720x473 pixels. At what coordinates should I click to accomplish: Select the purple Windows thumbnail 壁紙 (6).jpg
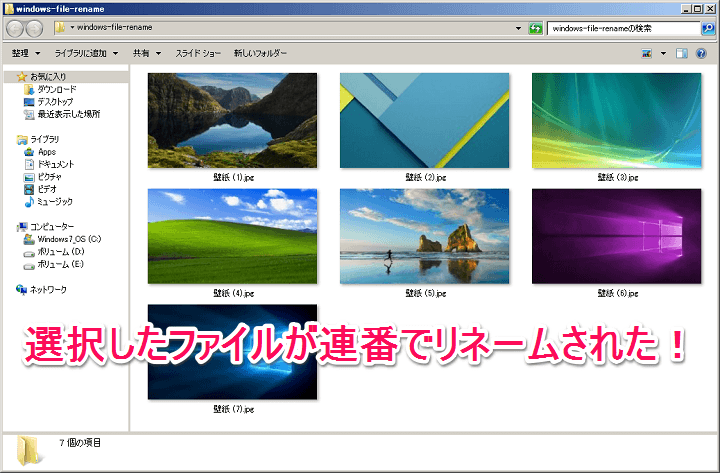point(616,236)
